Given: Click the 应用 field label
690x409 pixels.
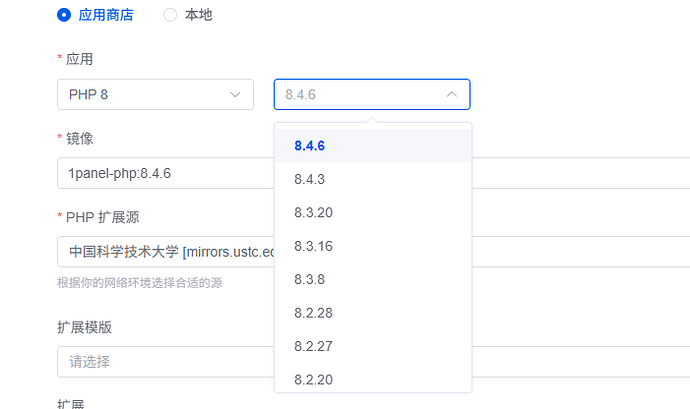Looking at the screenshot, I should pyautogui.click(x=79, y=59).
